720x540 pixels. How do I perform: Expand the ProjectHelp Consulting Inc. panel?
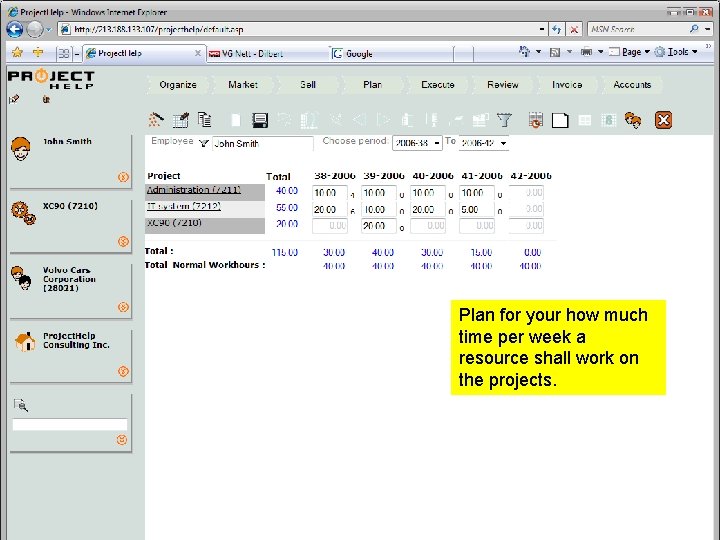123,371
